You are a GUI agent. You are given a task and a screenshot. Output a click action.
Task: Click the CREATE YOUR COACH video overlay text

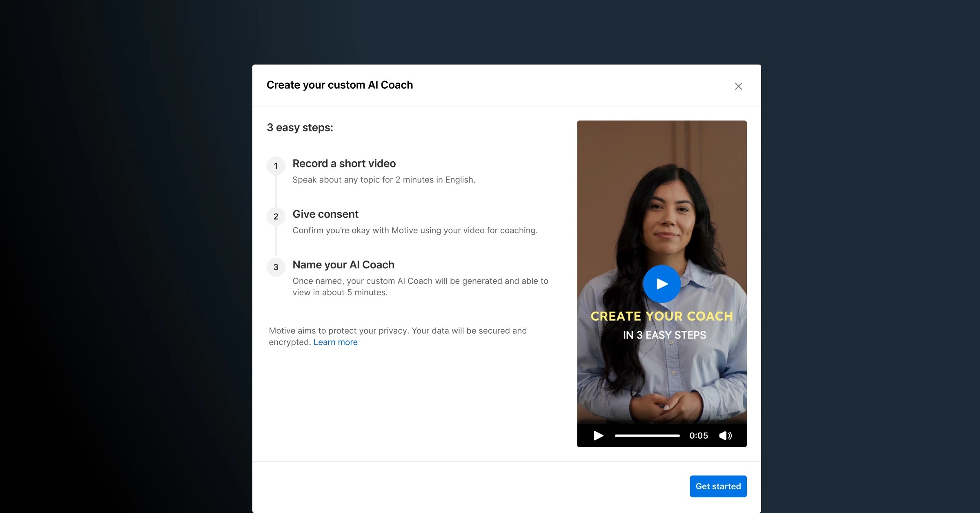pos(661,316)
